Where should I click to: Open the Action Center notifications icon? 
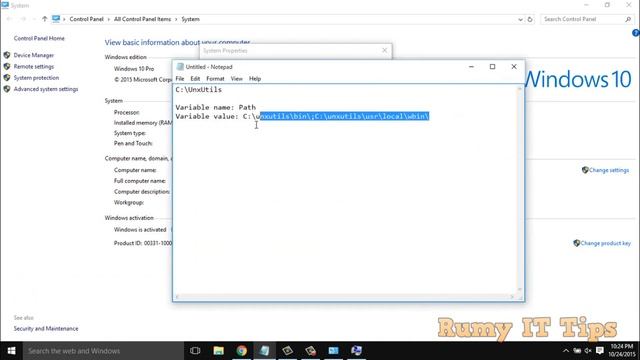[600, 351]
